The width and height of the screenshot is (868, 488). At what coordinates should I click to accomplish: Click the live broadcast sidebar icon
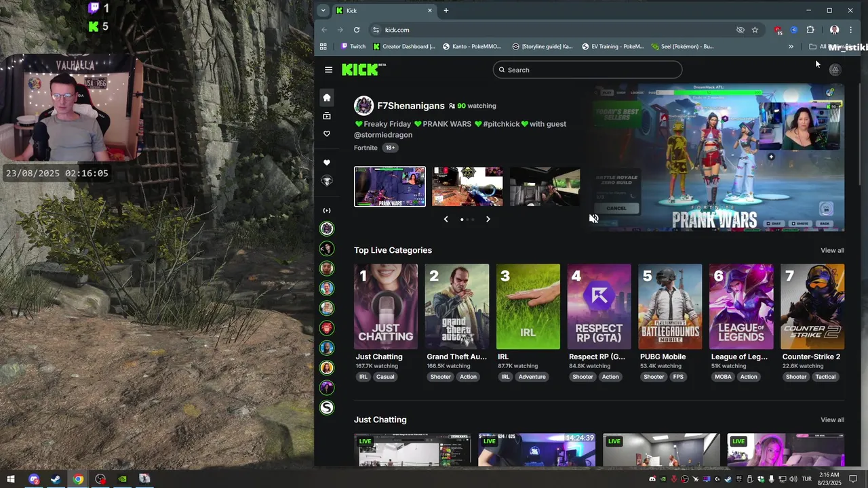pyautogui.click(x=327, y=211)
